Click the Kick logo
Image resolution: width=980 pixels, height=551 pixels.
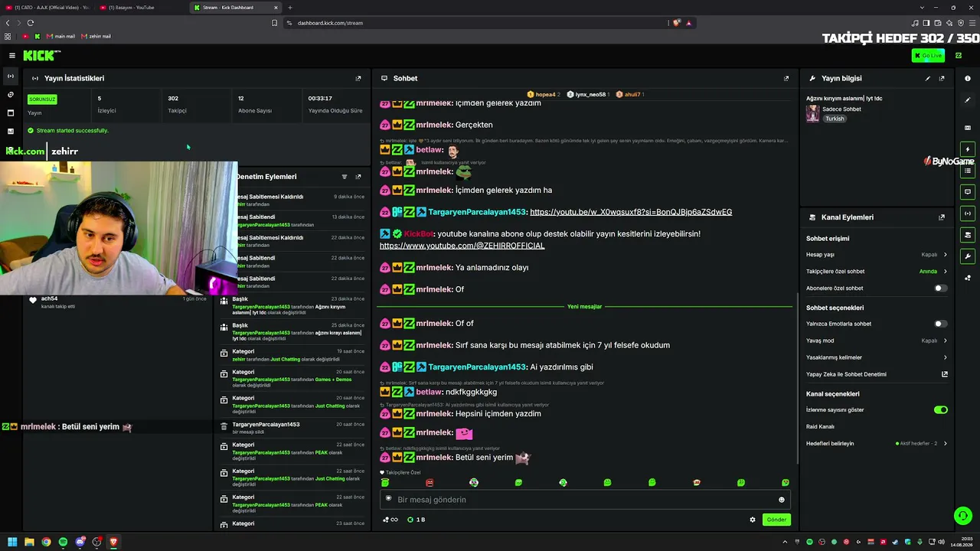tap(41, 55)
